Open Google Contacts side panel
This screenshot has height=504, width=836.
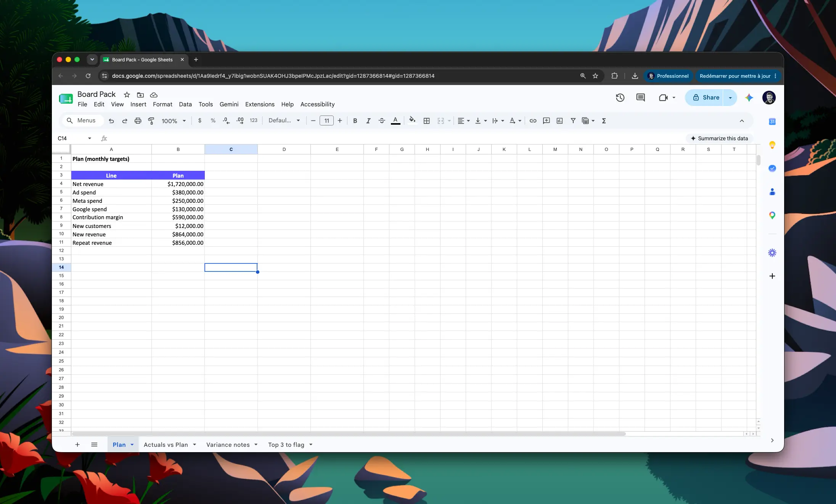click(x=772, y=192)
